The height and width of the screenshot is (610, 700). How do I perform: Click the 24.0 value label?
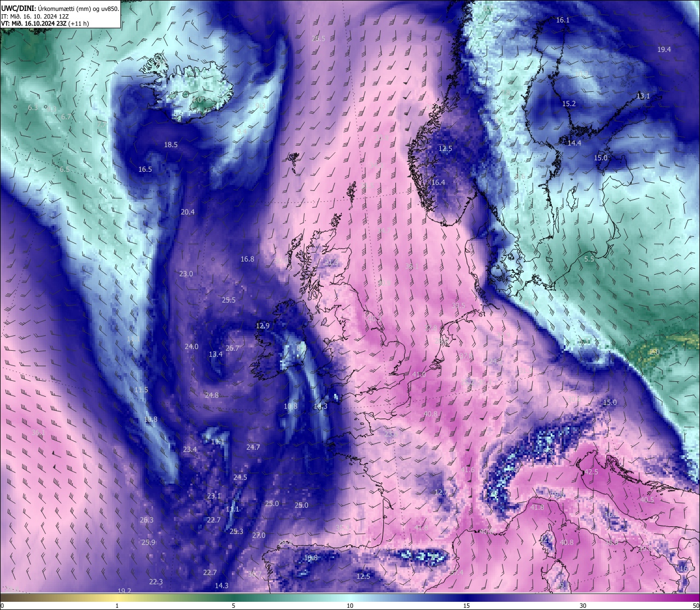191,347
